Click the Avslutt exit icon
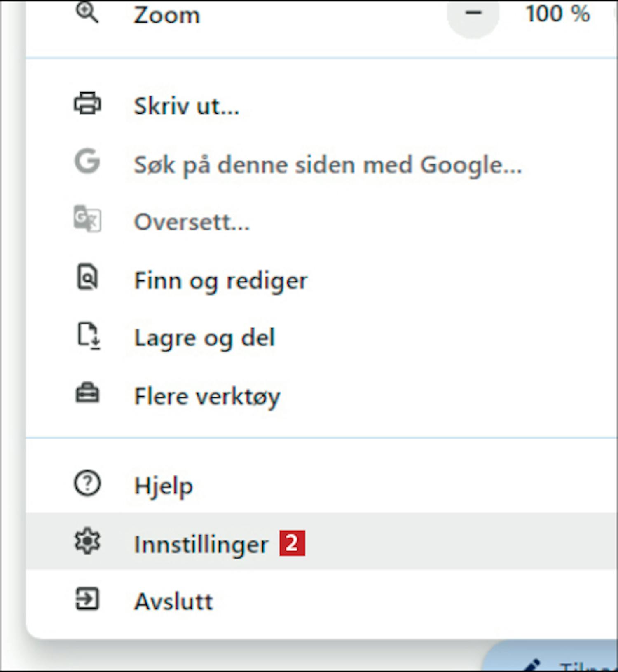Screen dimensions: 618x672 (x=87, y=599)
